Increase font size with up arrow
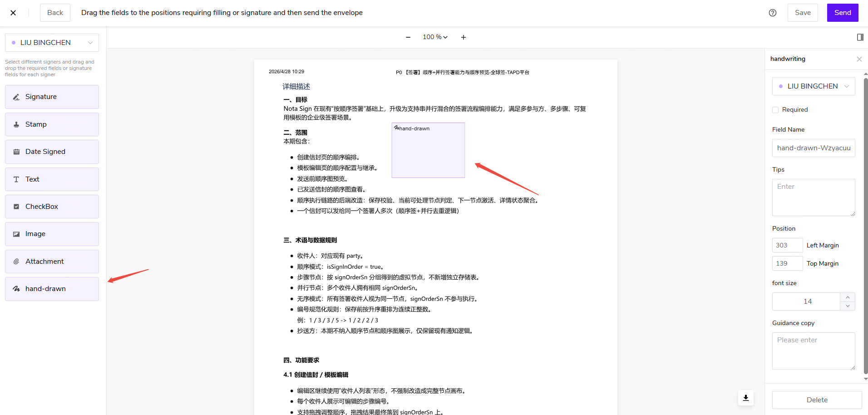 coord(848,297)
